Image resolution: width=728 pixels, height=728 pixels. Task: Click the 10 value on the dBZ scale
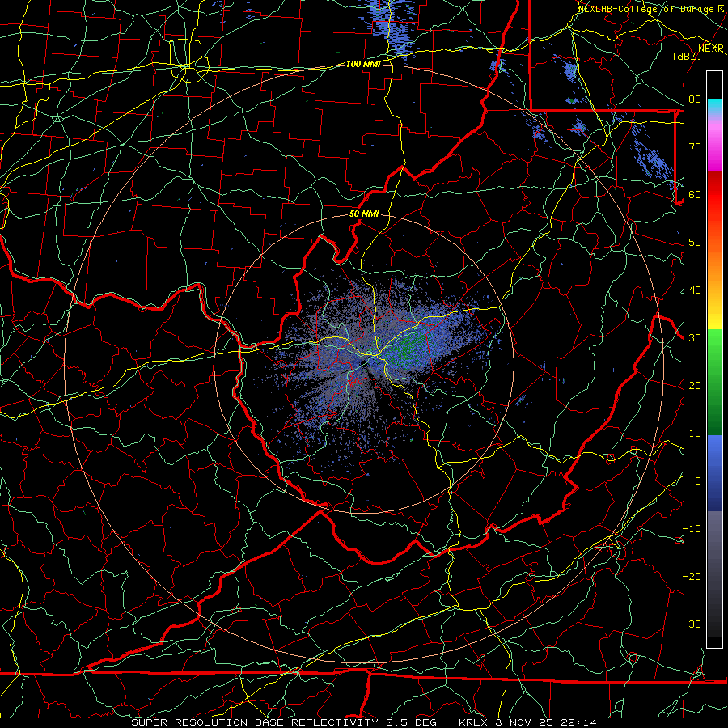coord(695,434)
